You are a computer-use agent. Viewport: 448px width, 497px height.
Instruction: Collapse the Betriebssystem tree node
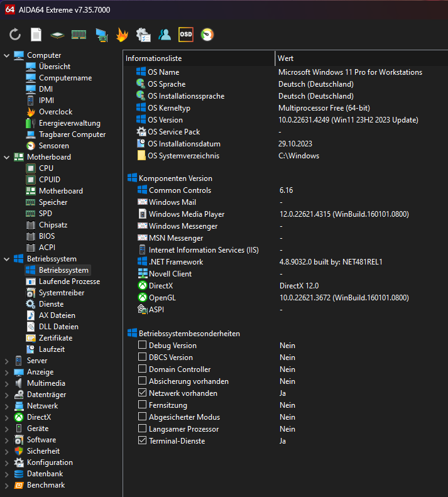tap(6, 259)
